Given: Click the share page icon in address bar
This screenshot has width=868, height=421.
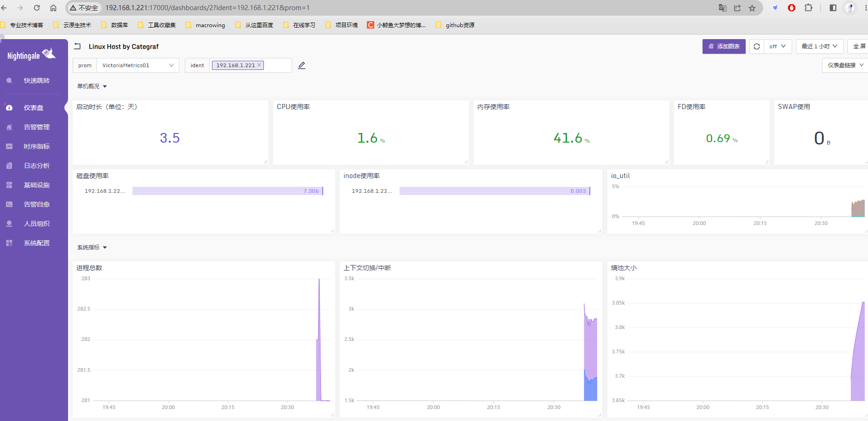Looking at the screenshot, I should tap(737, 8).
